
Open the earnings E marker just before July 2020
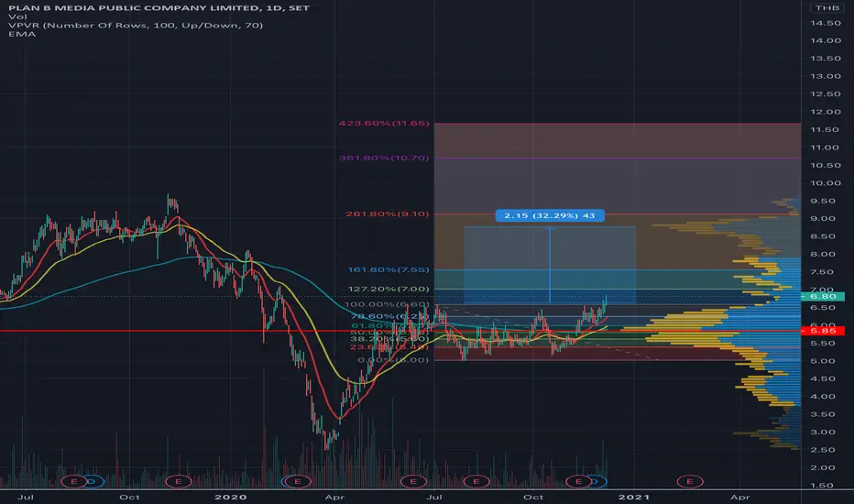point(413,481)
